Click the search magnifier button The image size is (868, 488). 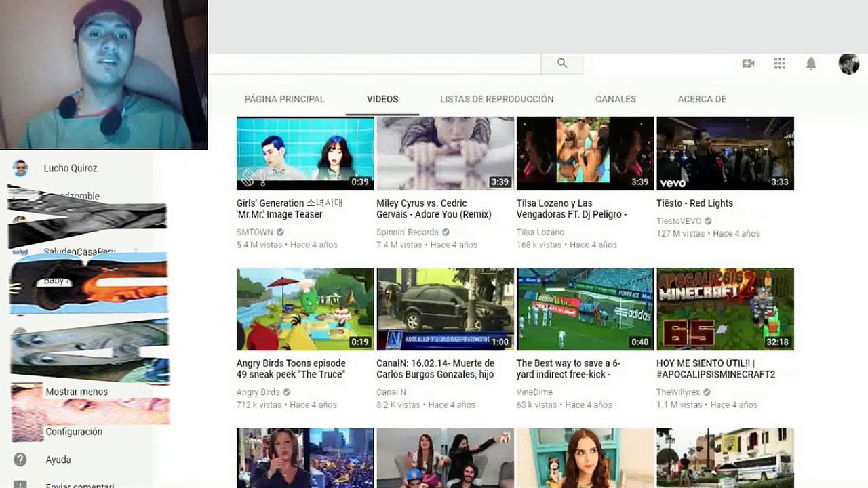561,63
